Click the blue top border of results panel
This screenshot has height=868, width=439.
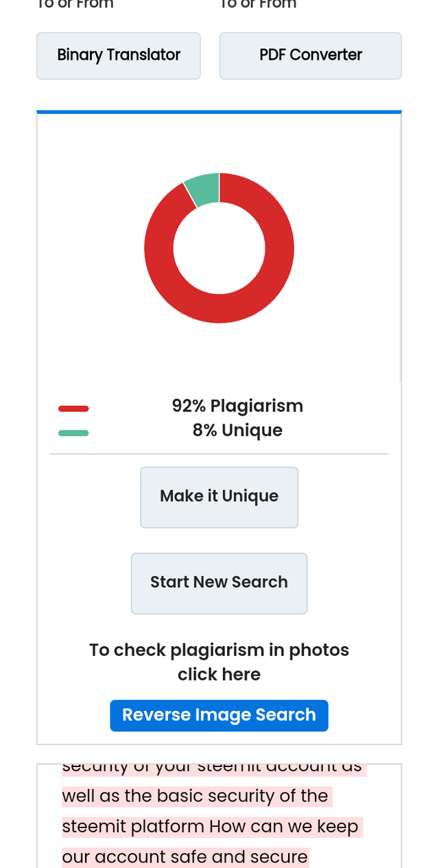(219, 112)
